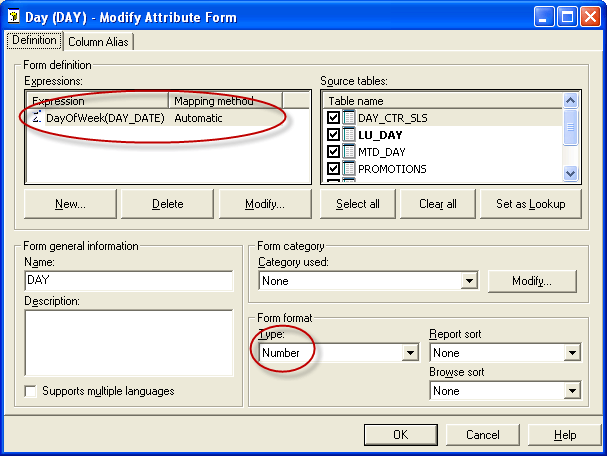This screenshot has height=456, width=607.
Task: Click the DayOfWeek expression row icon
Action: [37, 118]
